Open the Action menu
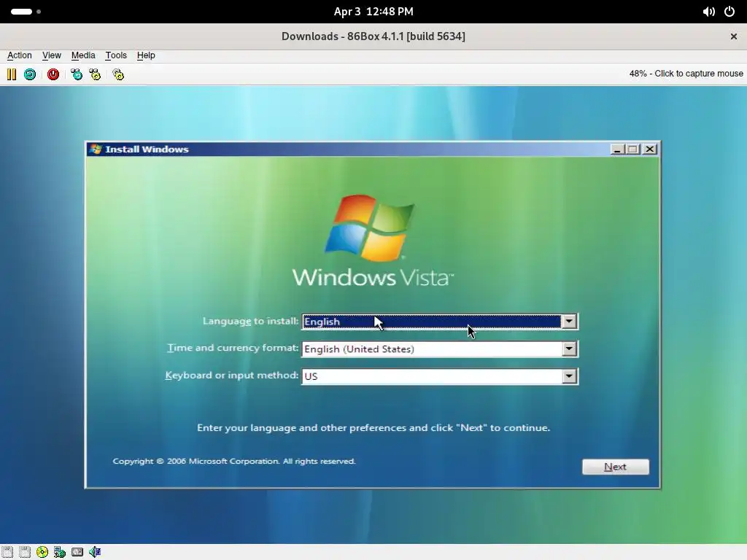This screenshot has height=560, width=747. pos(20,55)
